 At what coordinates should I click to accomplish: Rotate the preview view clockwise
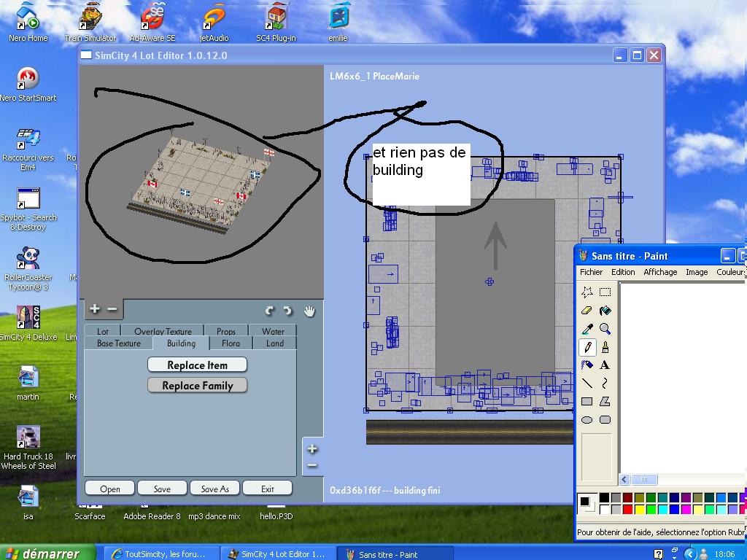pyautogui.click(x=288, y=311)
